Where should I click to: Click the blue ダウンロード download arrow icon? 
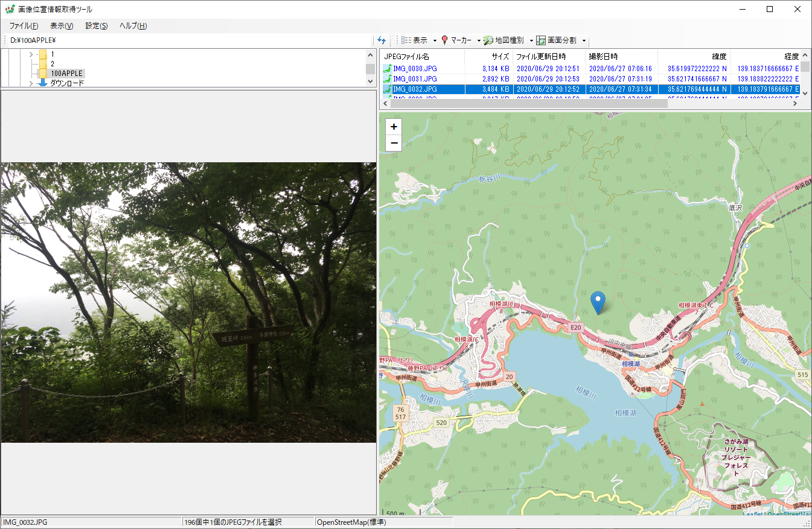tap(43, 83)
